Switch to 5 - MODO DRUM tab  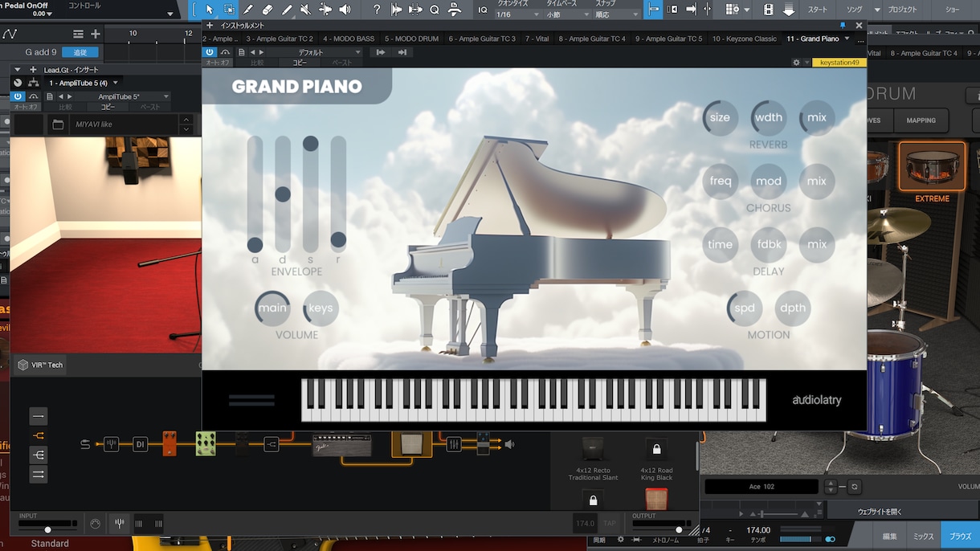click(411, 39)
